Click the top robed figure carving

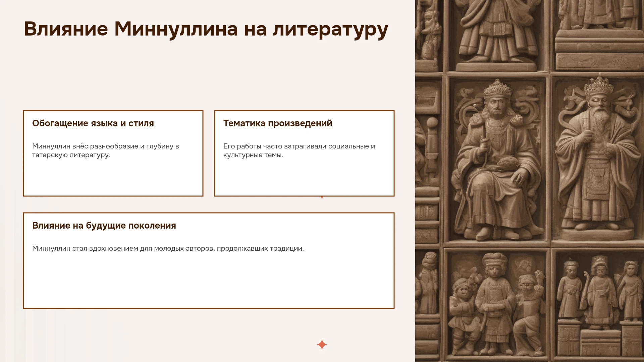pos(496,34)
